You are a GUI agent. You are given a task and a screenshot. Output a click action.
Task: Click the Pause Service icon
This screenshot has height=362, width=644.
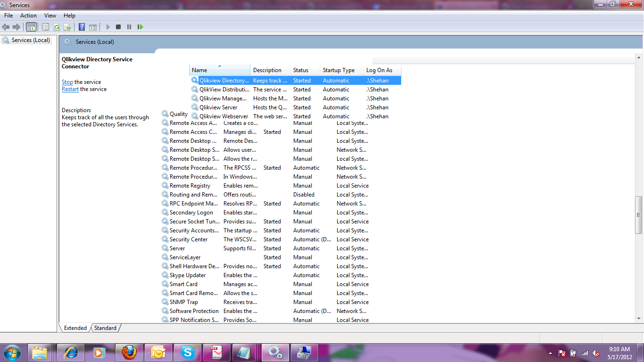[129, 27]
